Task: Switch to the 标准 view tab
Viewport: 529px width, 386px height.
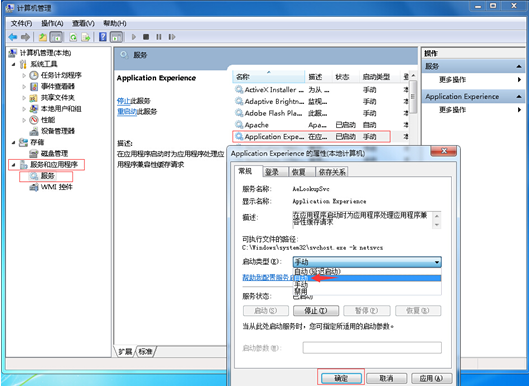Action: pyautogui.click(x=145, y=352)
